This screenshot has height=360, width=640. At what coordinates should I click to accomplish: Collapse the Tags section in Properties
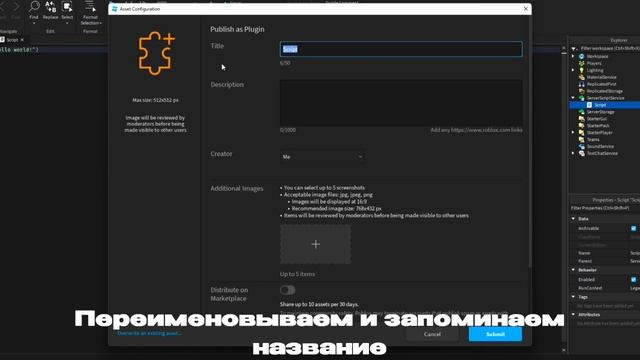click(573, 297)
